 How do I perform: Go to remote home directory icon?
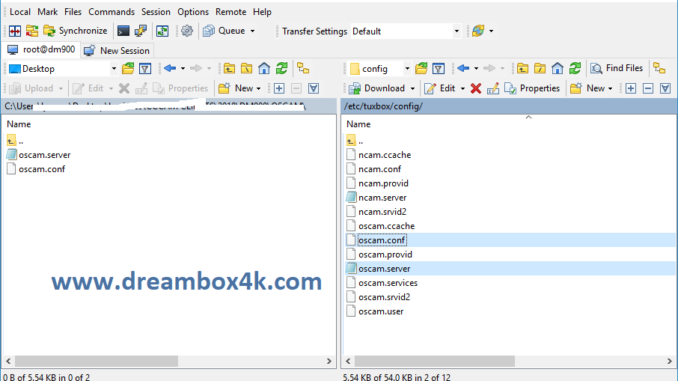557,68
